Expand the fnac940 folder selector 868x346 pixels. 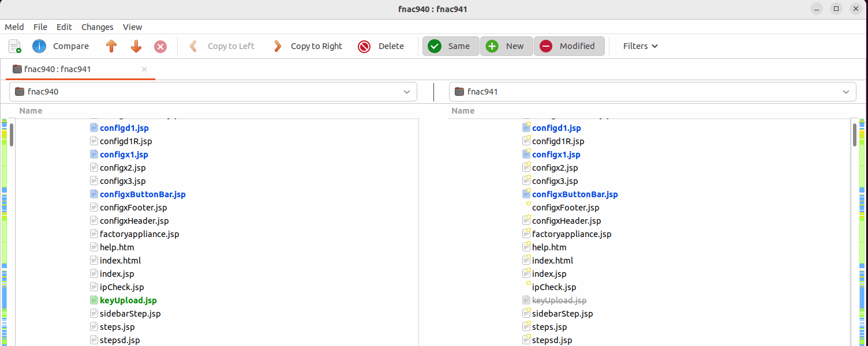click(x=406, y=92)
